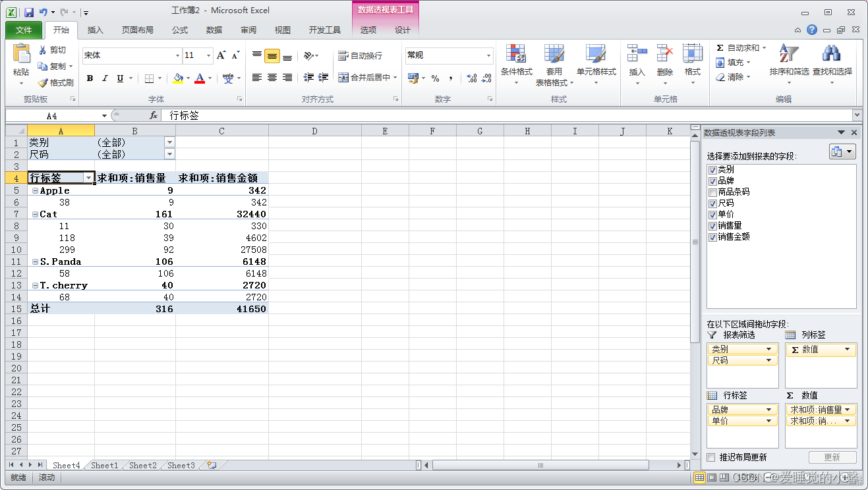This screenshot has height=490, width=868.
Task: Switch to the 公式 ribbon tab
Action: (180, 30)
